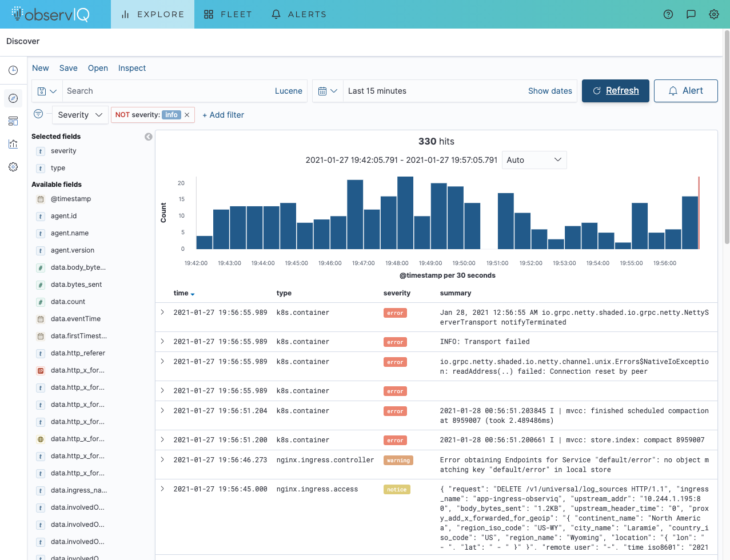Click the Inspect menu item
The height and width of the screenshot is (560, 730).
(132, 68)
